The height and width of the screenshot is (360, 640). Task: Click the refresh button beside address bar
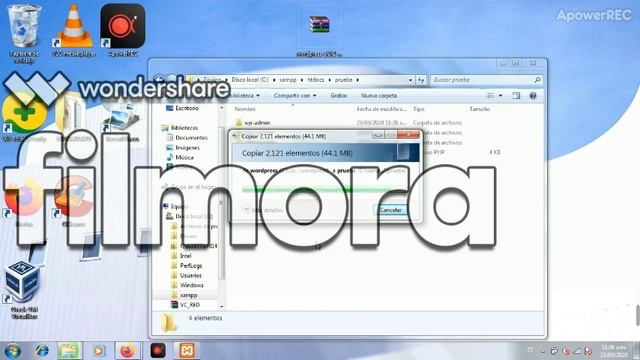421,80
